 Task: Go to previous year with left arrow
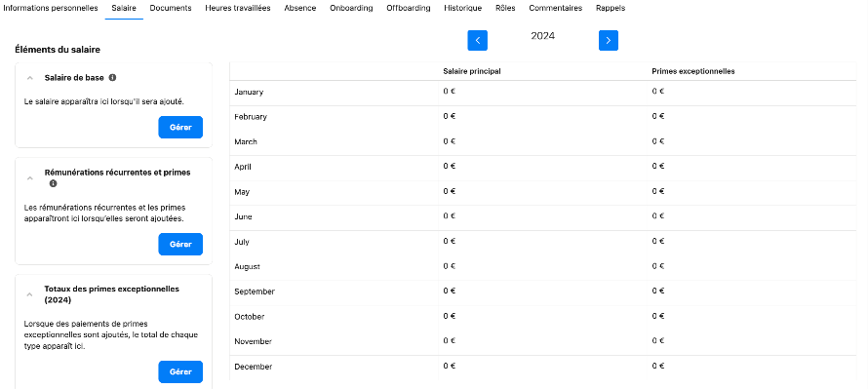point(477,40)
